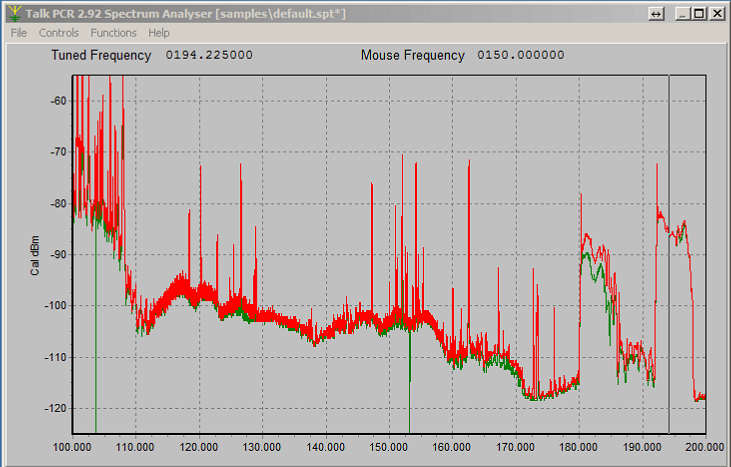
Task: Click the antenna app icon in title bar
Action: [15, 14]
